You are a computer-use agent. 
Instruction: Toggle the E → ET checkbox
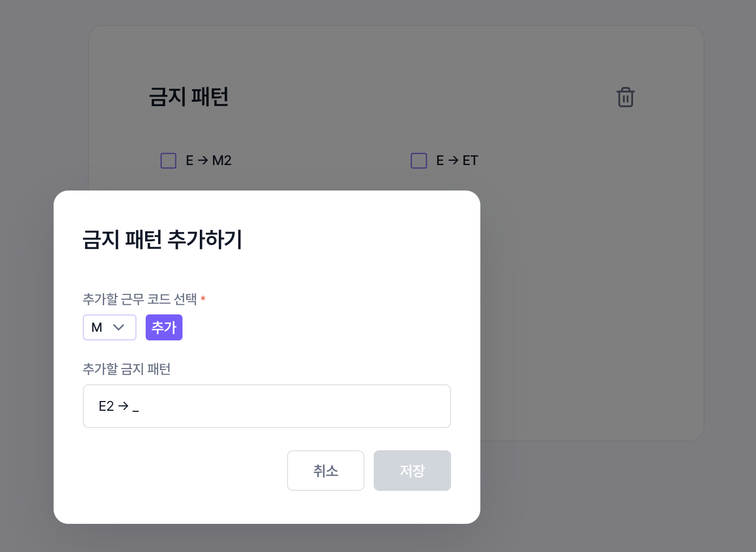tap(419, 161)
